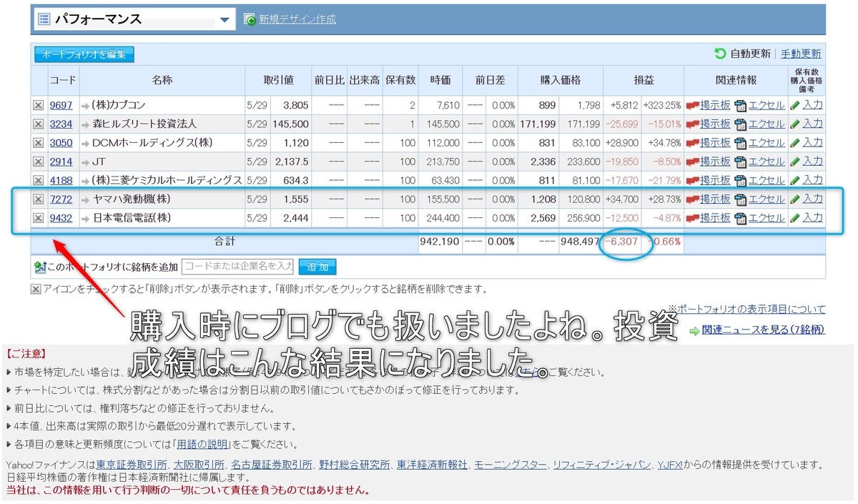Check the delete box for 4188 三菱ケミカル
Viewport: 858px width, 504px height.
38,180
